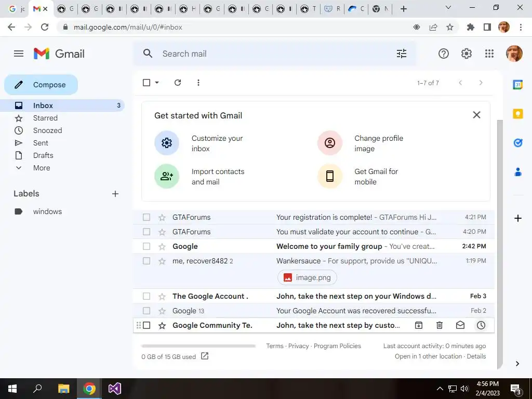Click Change profile image icon
The image size is (532, 399).
(330, 143)
